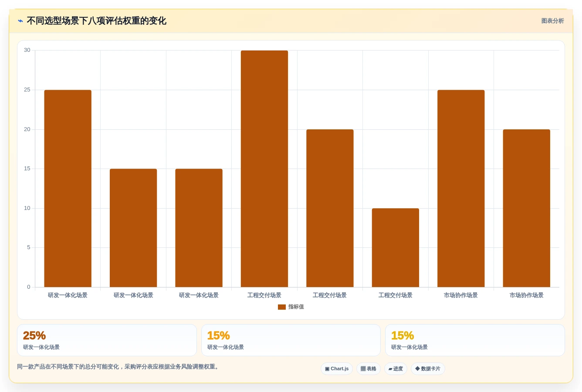Click the bar with value 30

coord(264,169)
